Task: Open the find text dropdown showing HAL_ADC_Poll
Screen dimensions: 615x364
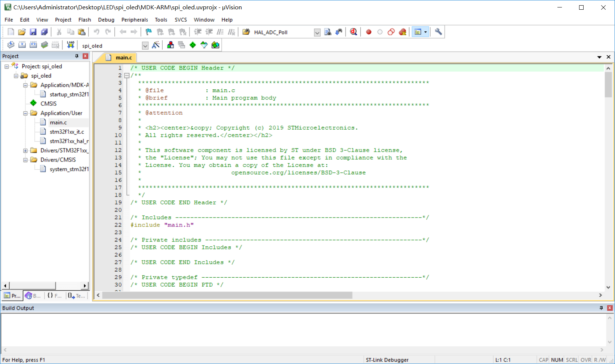Action: 317,33
